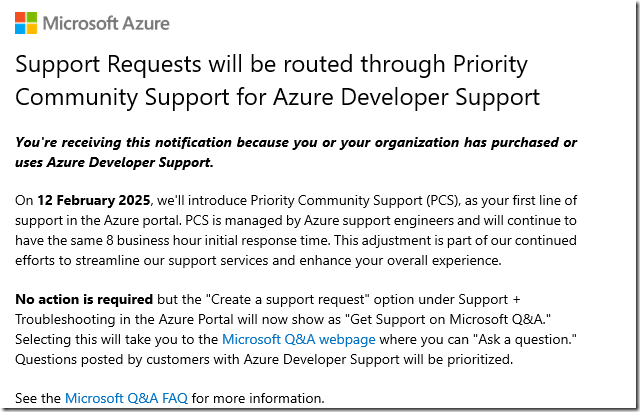Screen dimensions: 640x412
Task: Click the italic 'uses Azure Developer Support.' line
Action: click(x=114, y=163)
